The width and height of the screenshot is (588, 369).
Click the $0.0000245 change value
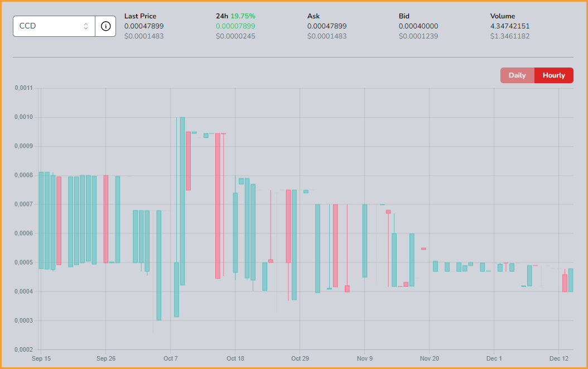(x=235, y=36)
